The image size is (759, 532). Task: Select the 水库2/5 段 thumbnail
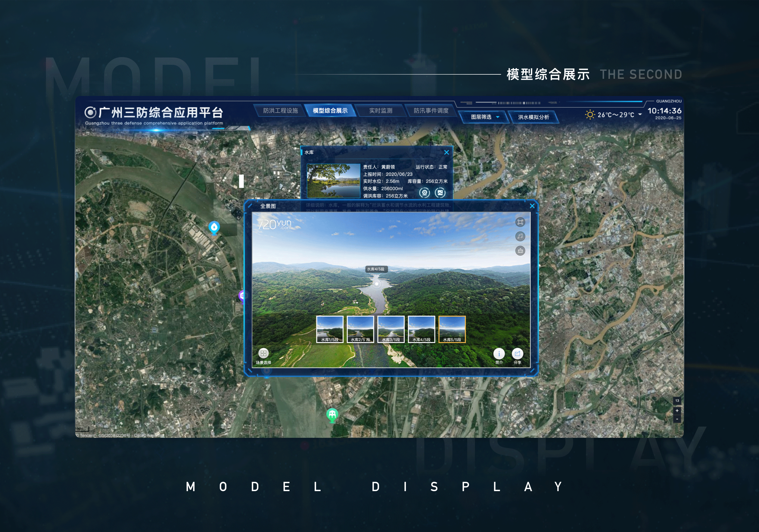click(360, 329)
